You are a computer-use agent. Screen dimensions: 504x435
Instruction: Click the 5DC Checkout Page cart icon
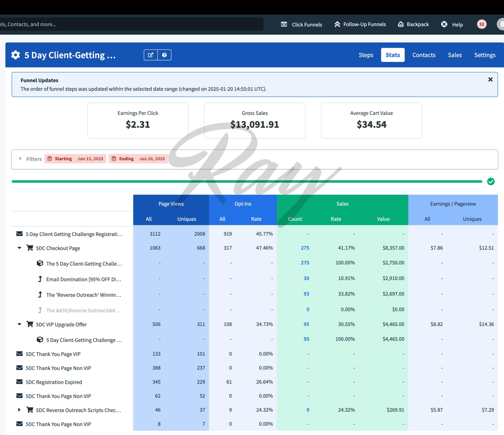(x=30, y=248)
